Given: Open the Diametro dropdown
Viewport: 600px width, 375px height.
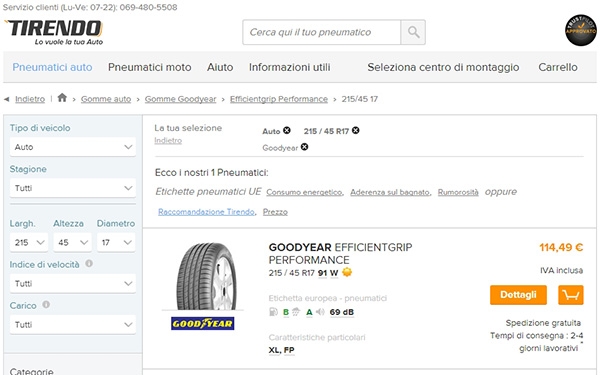Looking at the screenshot, I should (116, 242).
